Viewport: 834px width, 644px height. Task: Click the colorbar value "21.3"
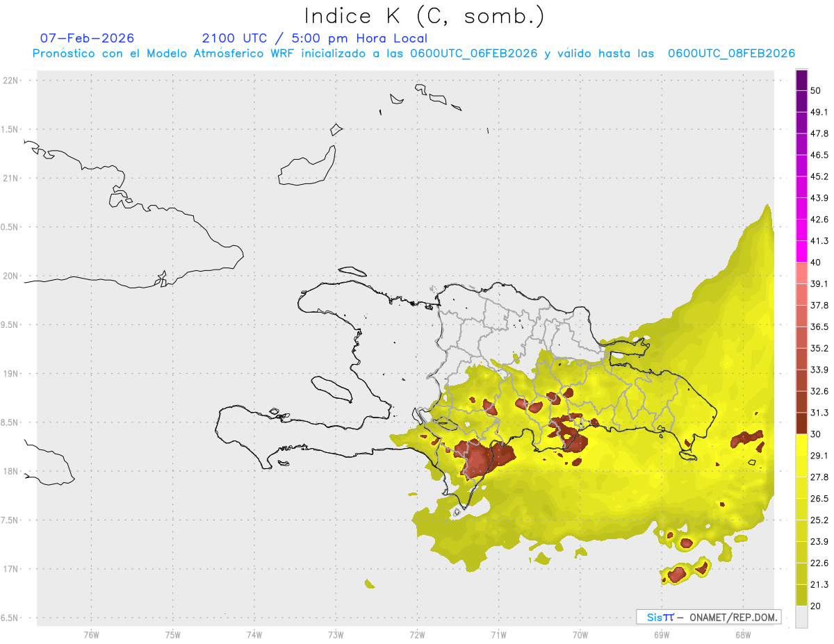coord(819,584)
